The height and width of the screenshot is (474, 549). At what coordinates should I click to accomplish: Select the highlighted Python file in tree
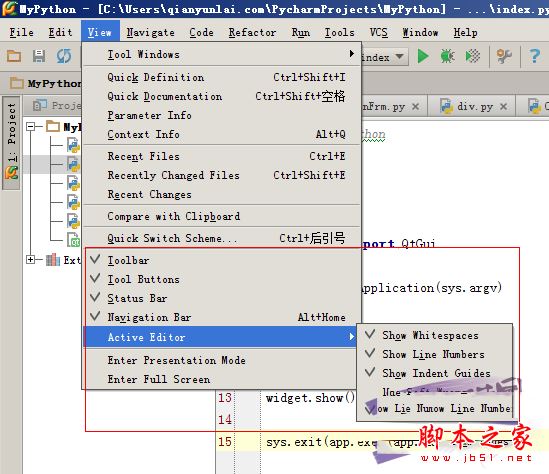point(73,164)
